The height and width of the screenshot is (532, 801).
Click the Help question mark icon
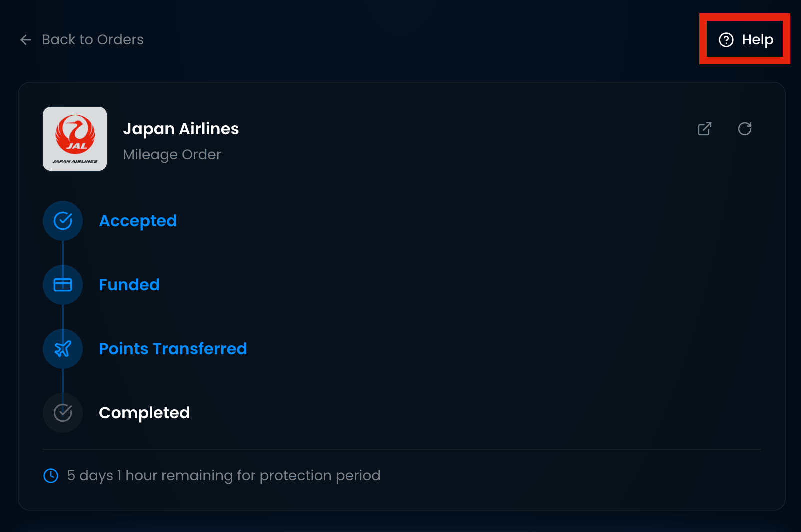tap(726, 40)
